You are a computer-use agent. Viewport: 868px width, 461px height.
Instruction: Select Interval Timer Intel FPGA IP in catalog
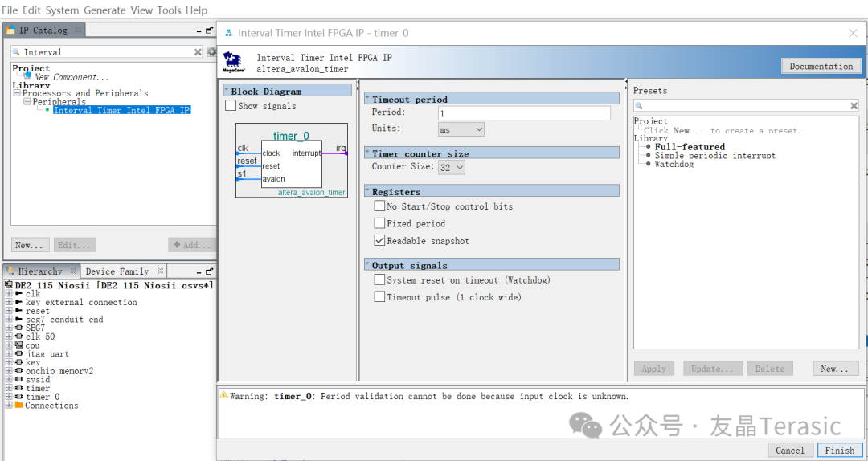pyautogui.click(x=122, y=110)
